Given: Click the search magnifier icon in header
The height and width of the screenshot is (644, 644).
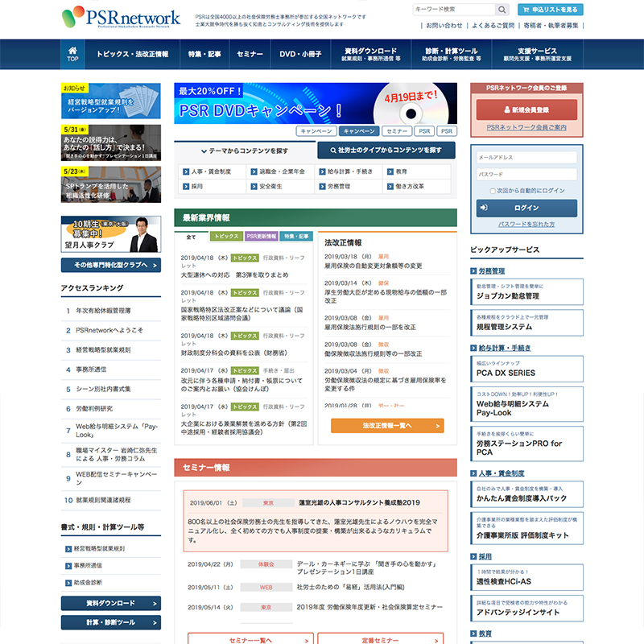Looking at the screenshot, I should [502, 10].
